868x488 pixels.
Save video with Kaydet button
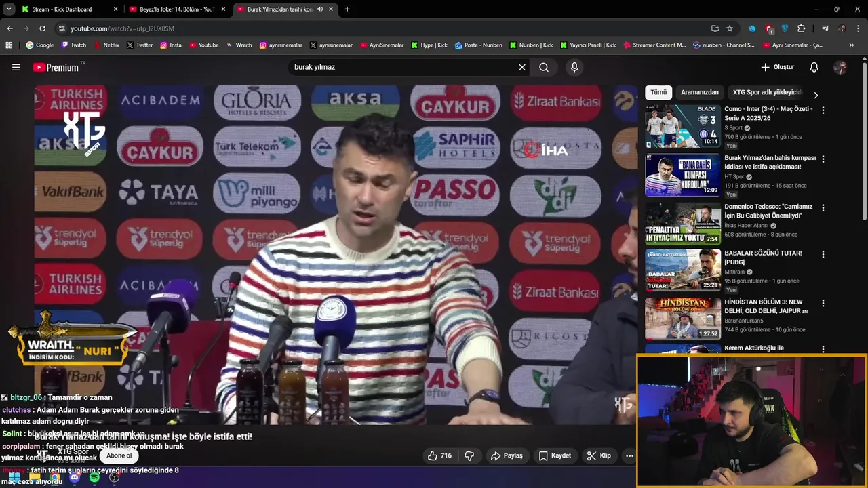pos(555,455)
